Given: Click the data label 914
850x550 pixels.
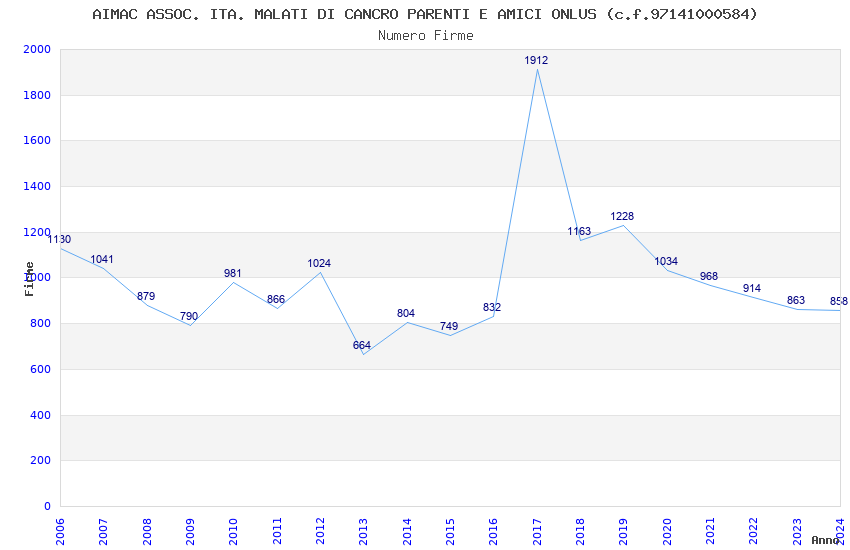Looking at the screenshot, I should [752, 288].
